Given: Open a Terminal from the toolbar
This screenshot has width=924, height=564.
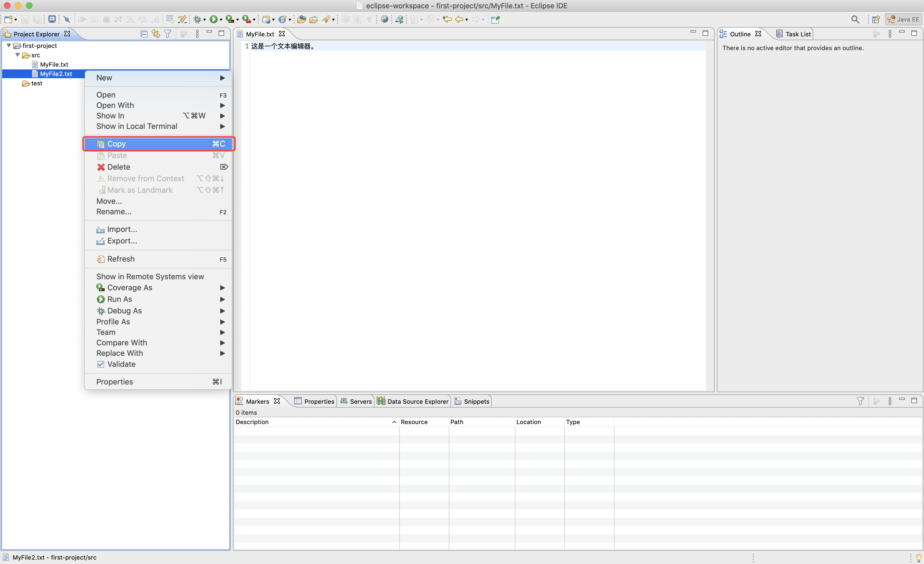Looking at the screenshot, I should point(52,20).
